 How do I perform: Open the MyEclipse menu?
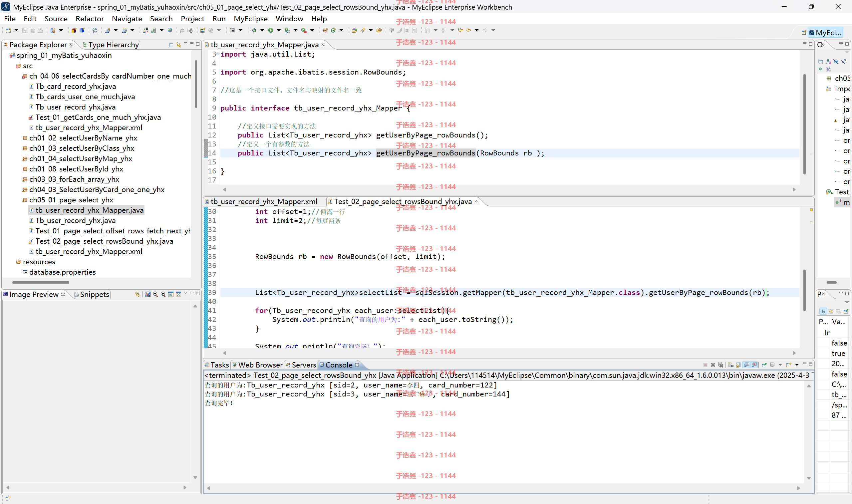point(251,19)
